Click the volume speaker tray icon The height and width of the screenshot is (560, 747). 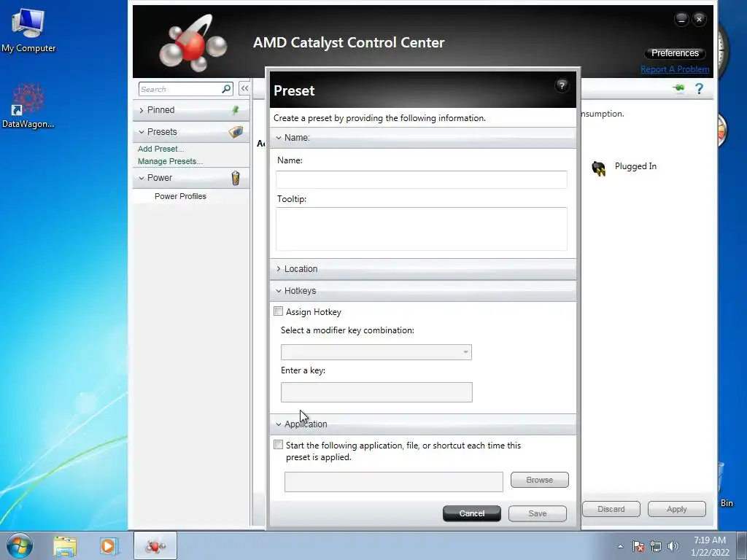673,546
